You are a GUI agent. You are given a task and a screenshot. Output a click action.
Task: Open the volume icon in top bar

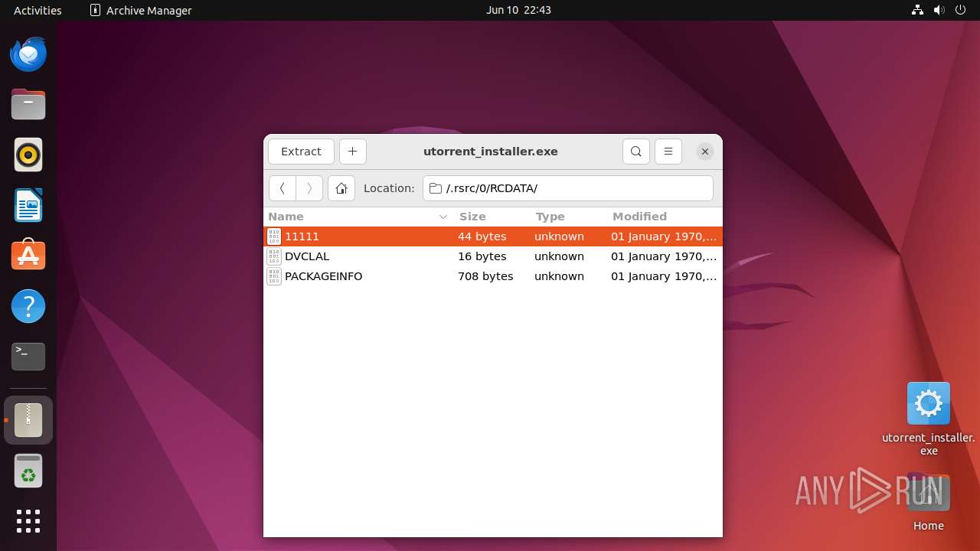[x=939, y=10]
